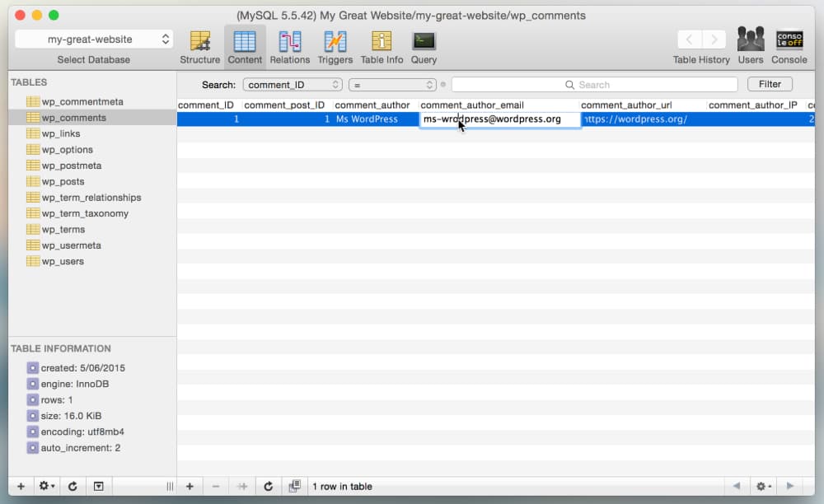This screenshot has width=824, height=504.
Task: Go back in Table History
Action: click(x=689, y=40)
